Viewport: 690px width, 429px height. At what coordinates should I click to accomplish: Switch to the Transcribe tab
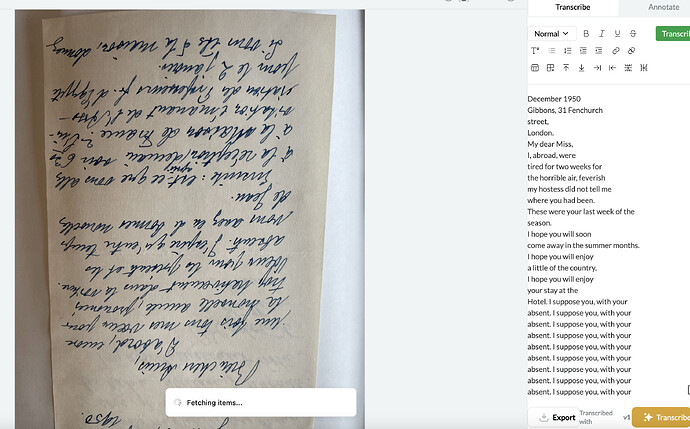573,7
